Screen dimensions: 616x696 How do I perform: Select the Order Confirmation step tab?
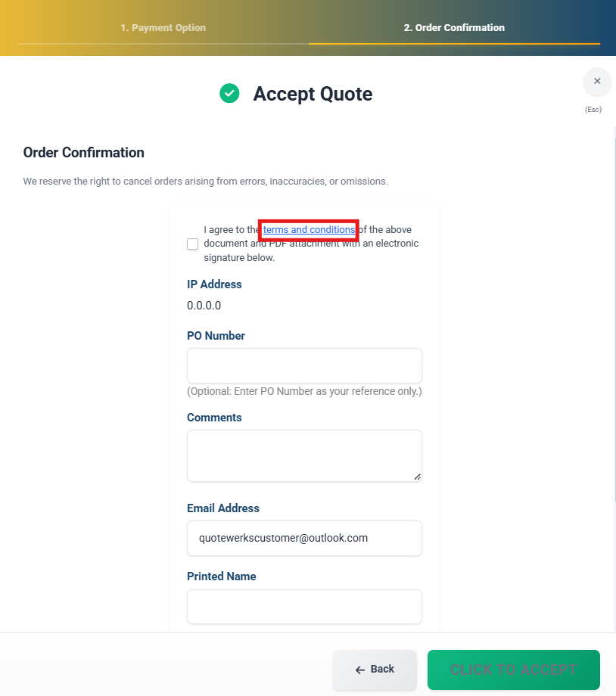pos(454,27)
